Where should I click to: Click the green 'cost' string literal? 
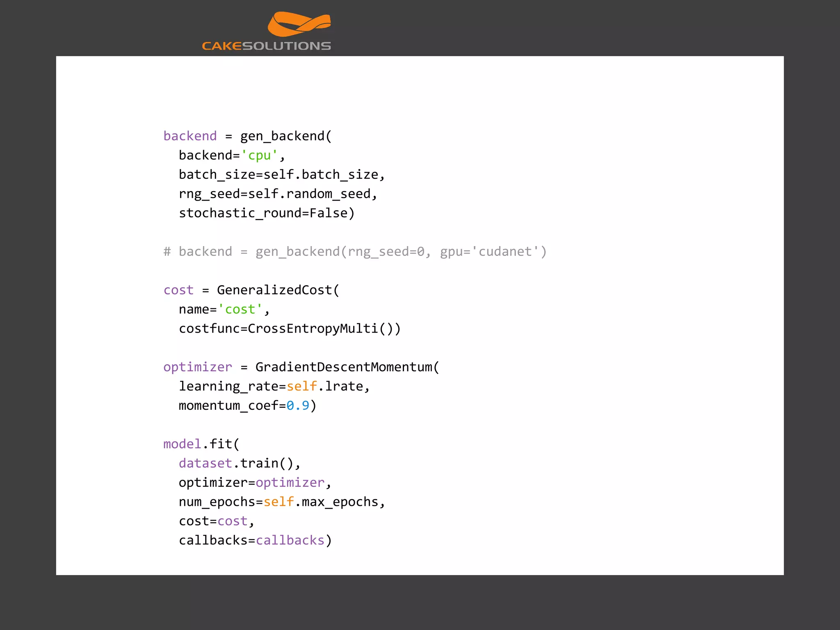(240, 309)
